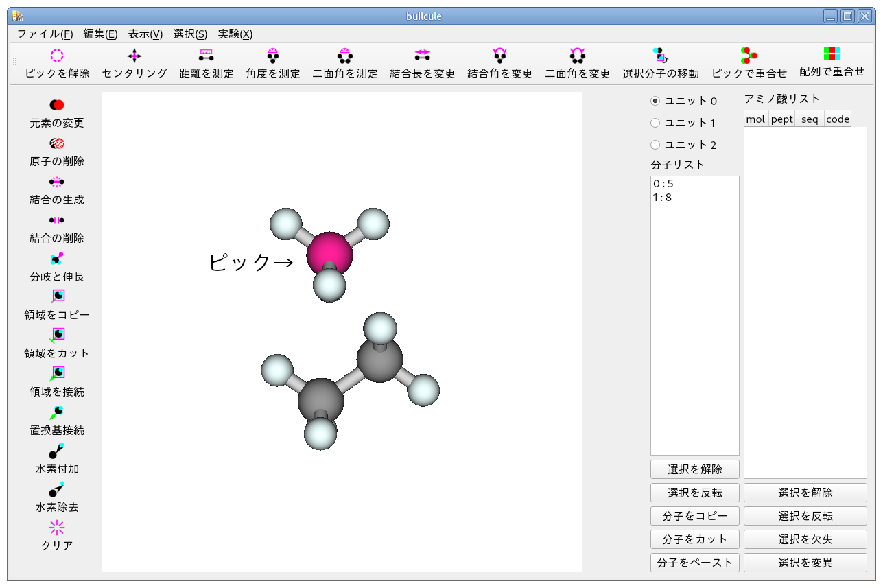Select the 原子の削除 delete atom tool

(57, 143)
